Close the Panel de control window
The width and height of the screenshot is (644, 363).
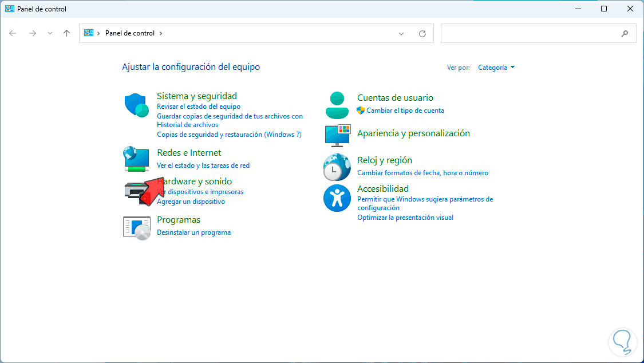pos(630,9)
